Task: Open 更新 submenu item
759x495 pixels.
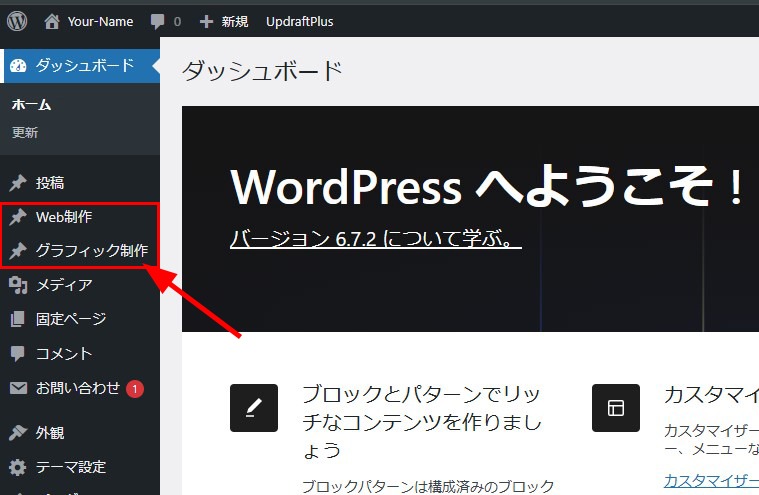Action: (x=25, y=133)
